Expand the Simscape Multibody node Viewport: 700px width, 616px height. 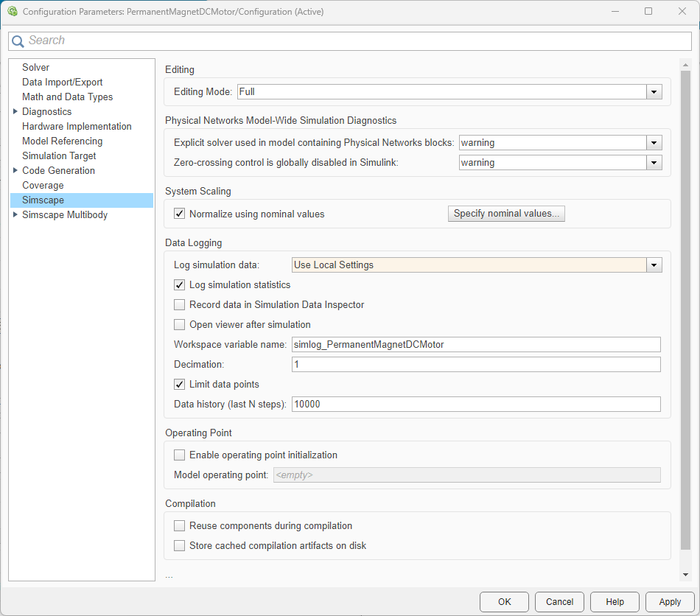tap(15, 214)
